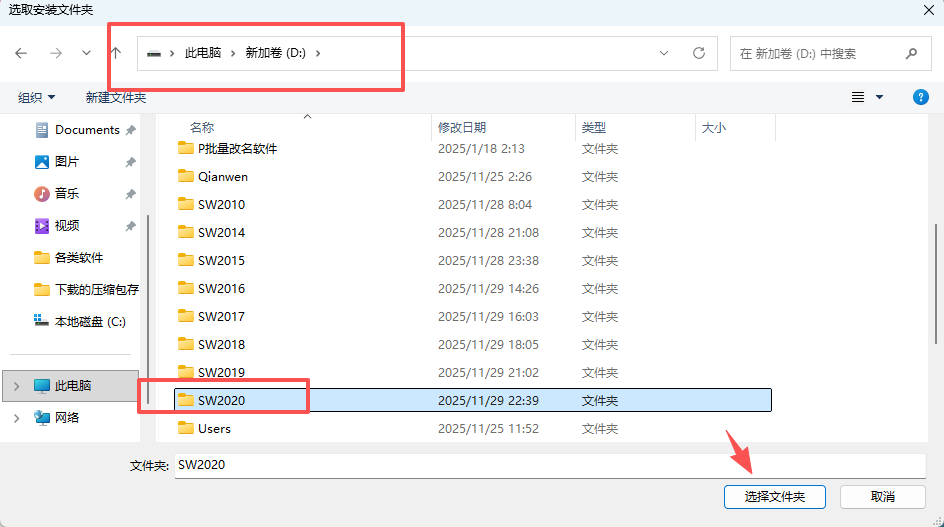This screenshot has width=944, height=527.
Task: Click the drive icon in address bar
Action: pyautogui.click(x=154, y=53)
